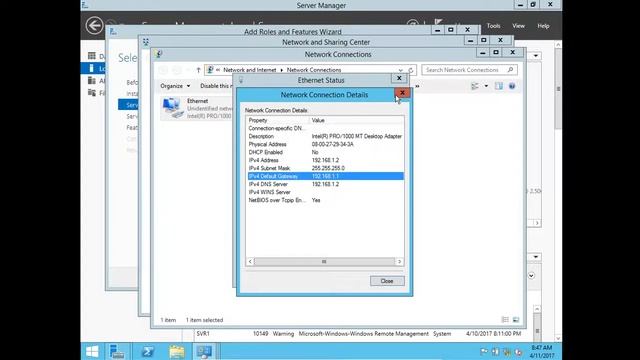
Task: Open the address bar history dropdown
Action: point(400,70)
